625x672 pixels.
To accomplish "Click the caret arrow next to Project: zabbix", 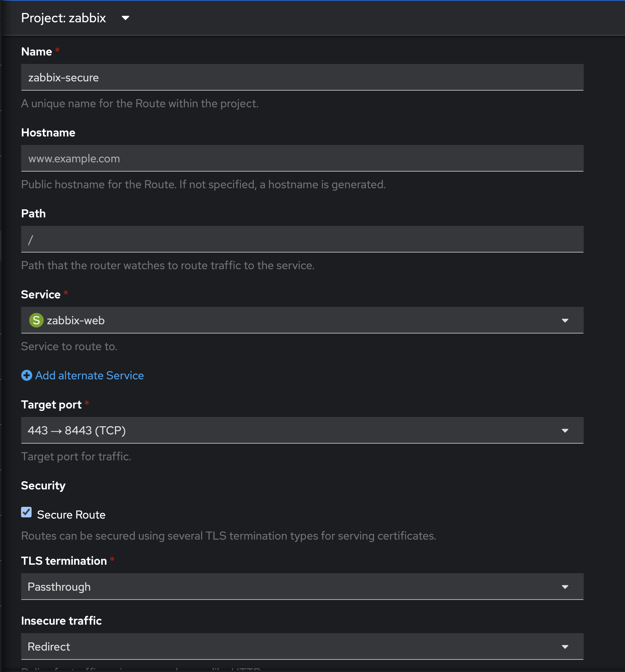I will [125, 18].
